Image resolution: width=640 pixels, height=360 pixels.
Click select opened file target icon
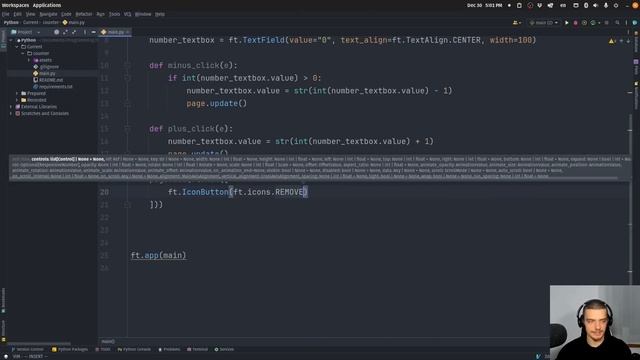56,32
